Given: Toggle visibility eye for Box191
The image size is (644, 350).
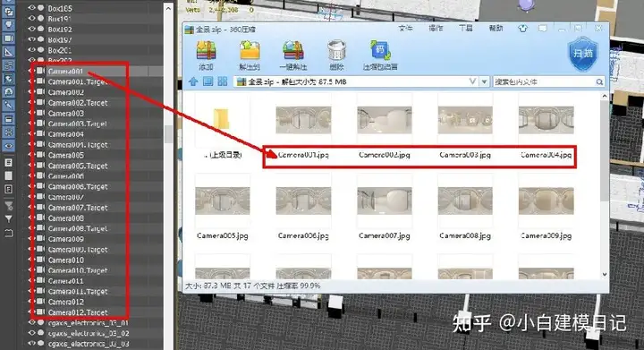Looking at the screenshot, I should pos(31,18).
